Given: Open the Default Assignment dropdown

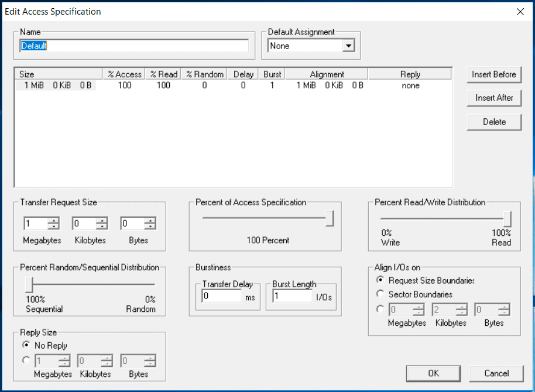Looking at the screenshot, I should click(348, 46).
